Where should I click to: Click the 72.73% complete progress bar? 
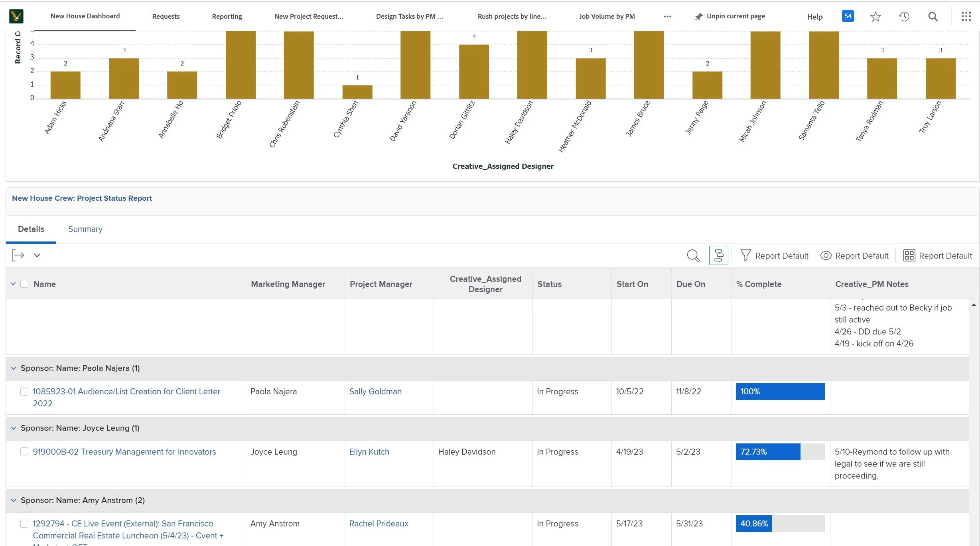(780, 452)
